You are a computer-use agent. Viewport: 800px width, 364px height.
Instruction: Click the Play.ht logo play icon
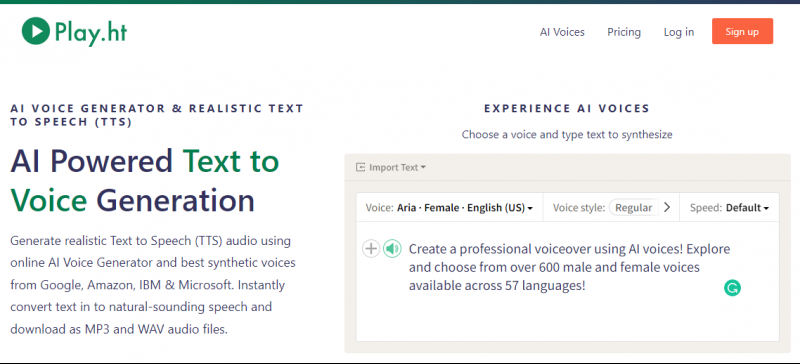click(36, 31)
